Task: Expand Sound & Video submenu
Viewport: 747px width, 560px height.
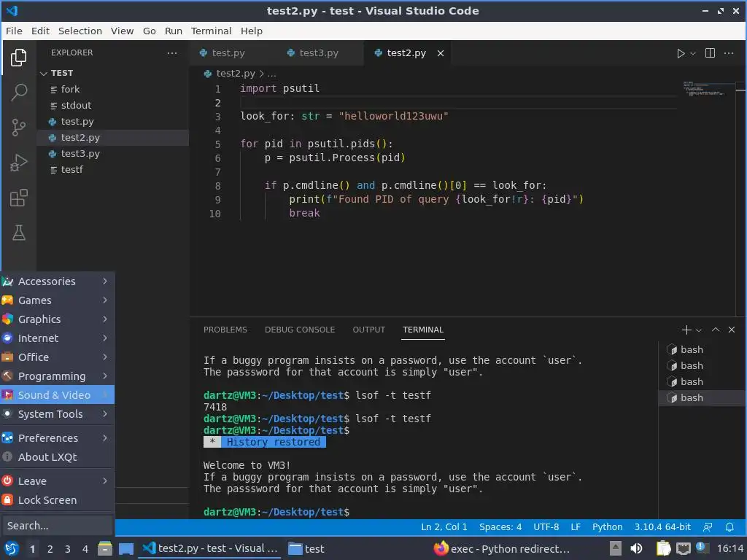Action: [x=57, y=394]
